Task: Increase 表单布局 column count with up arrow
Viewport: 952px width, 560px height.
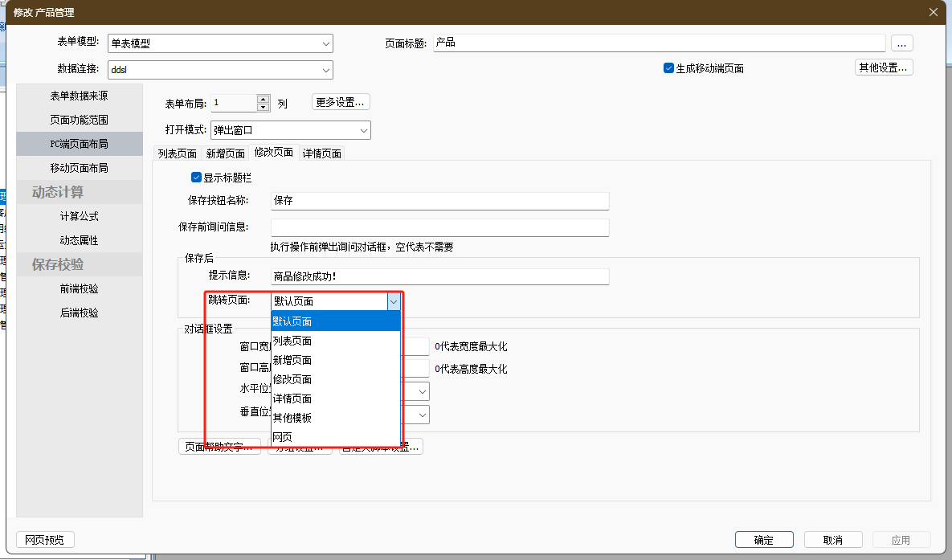Action: click(263, 99)
